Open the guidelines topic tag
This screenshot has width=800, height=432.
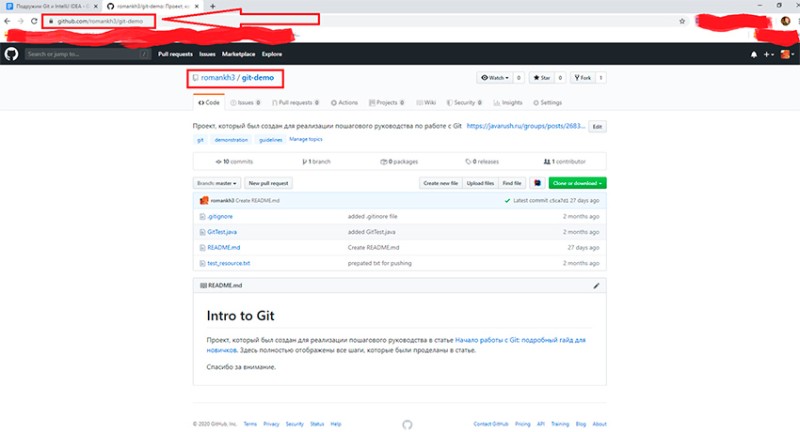pos(270,140)
